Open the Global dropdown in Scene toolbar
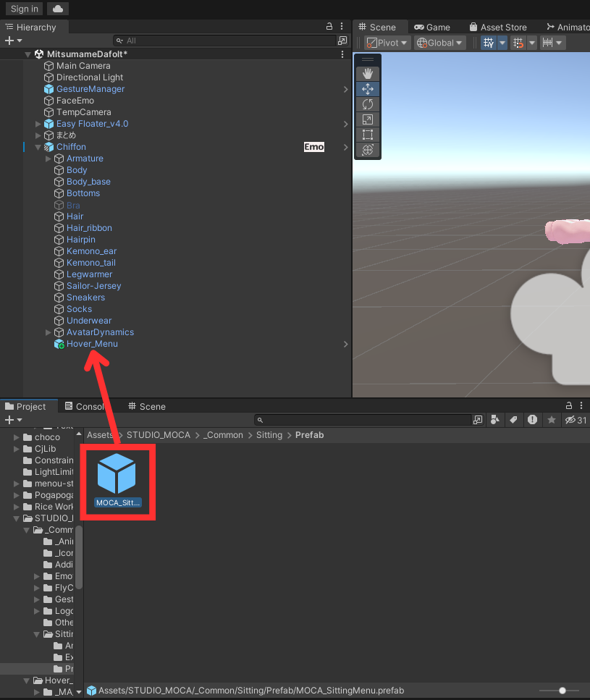 pos(439,43)
